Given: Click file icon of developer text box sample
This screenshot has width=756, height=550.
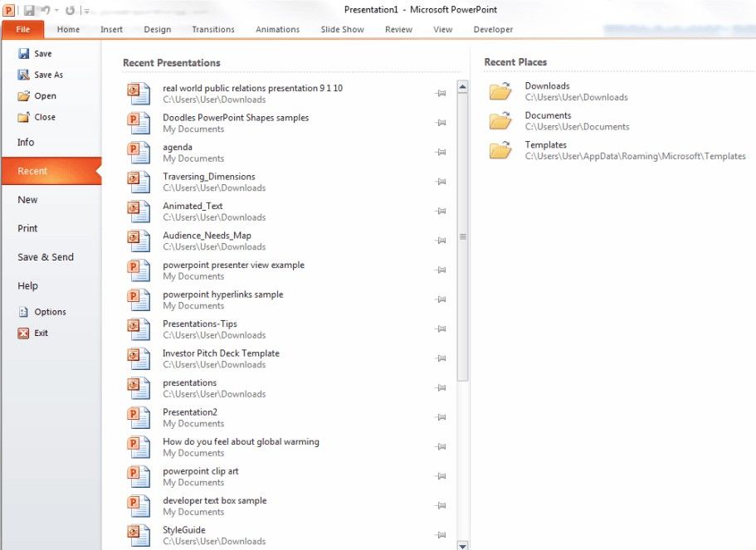Looking at the screenshot, I should click(x=139, y=506).
